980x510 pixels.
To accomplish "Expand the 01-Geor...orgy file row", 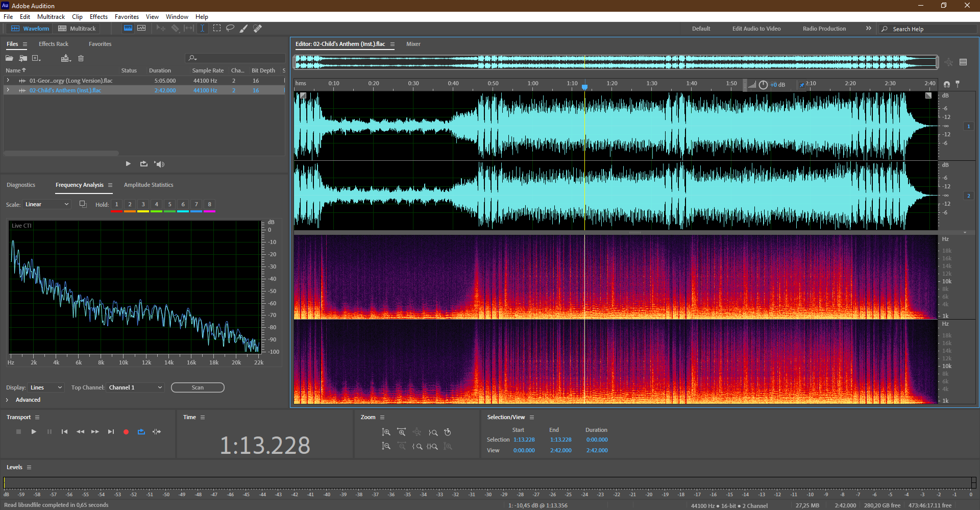I will (x=8, y=81).
